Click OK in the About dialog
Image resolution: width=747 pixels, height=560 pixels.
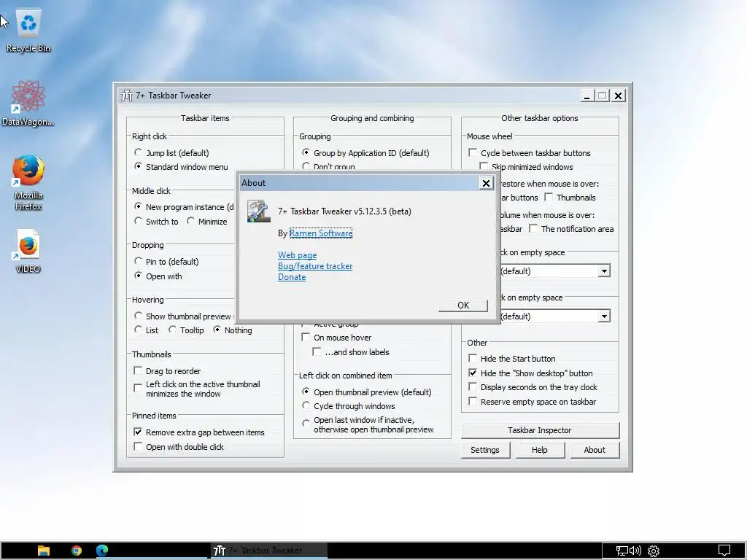click(x=463, y=306)
